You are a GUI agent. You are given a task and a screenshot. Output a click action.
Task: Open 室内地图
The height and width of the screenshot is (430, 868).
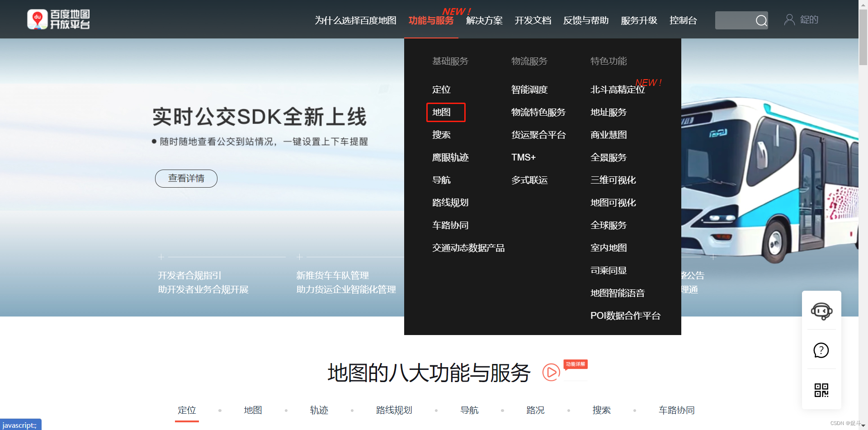[x=609, y=248]
